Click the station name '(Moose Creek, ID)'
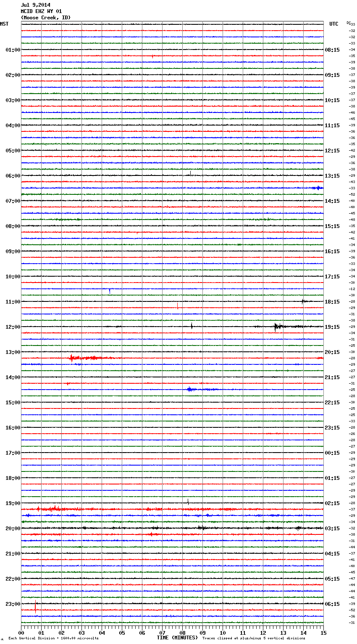The image size is (357, 644). (46, 18)
